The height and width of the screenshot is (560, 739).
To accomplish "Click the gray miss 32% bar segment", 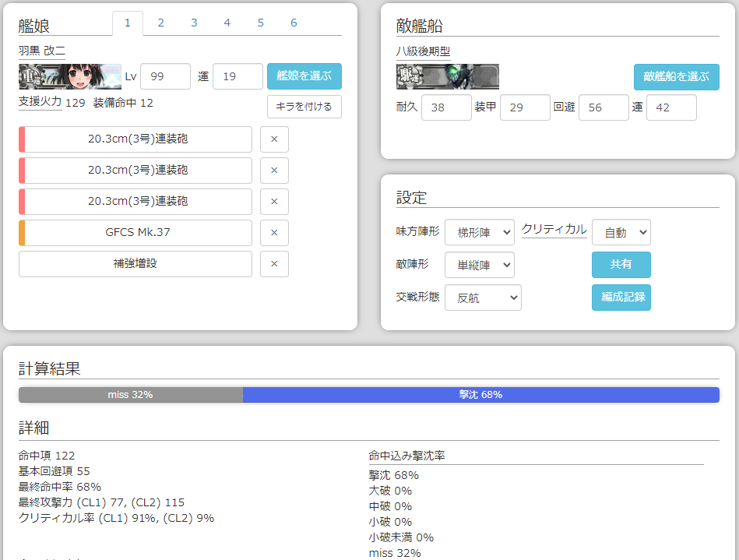I will (x=131, y=395).
